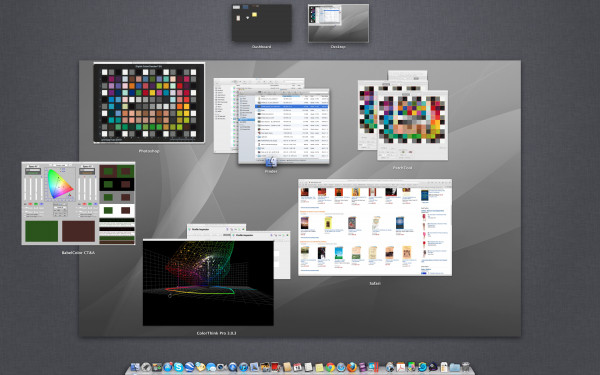600x375 pixels.
Task: Launch Google Chrome from the Dock
Action: pyautogui.click(x=330, y=367)
